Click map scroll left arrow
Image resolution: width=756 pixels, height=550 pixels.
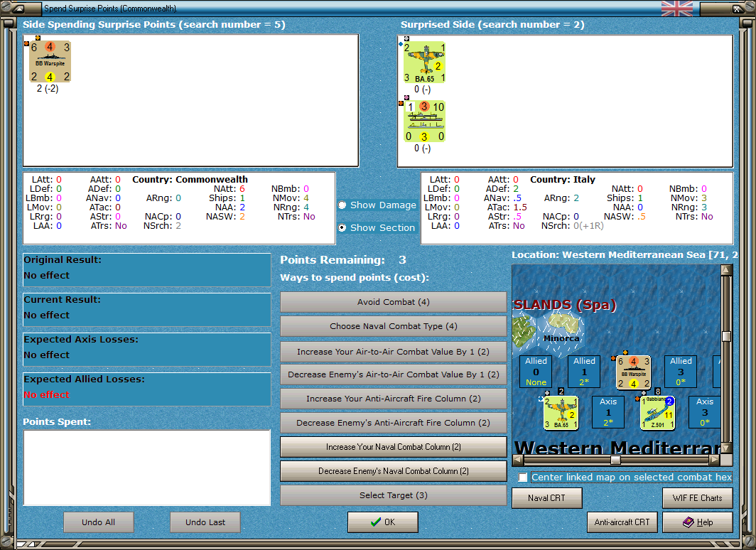517,460
